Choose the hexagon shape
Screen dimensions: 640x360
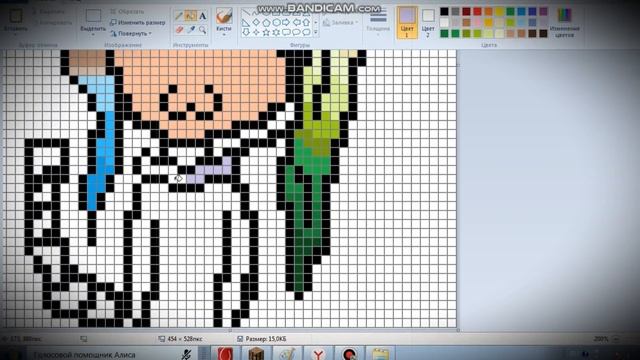(276, 23)
